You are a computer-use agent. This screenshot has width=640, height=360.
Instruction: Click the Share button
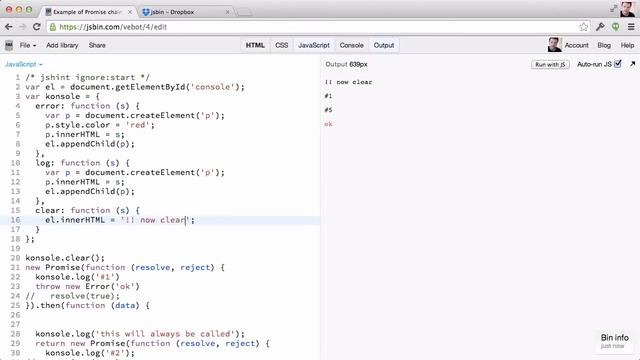(x=97, y=45)
